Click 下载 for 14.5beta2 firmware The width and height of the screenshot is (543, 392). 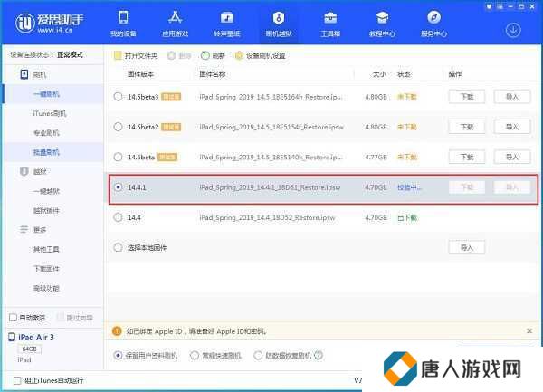[x=466, y=127]
